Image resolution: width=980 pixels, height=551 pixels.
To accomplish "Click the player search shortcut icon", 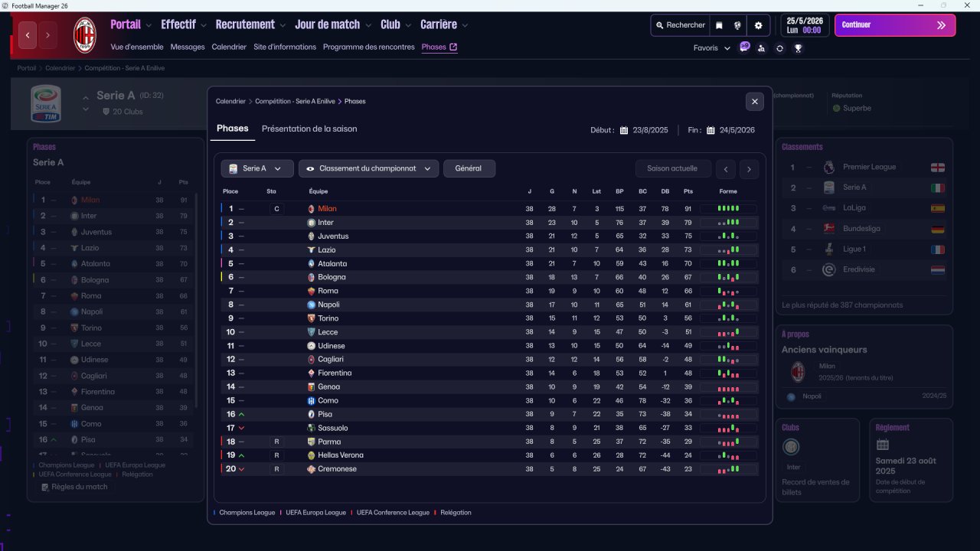I will 761,48.
